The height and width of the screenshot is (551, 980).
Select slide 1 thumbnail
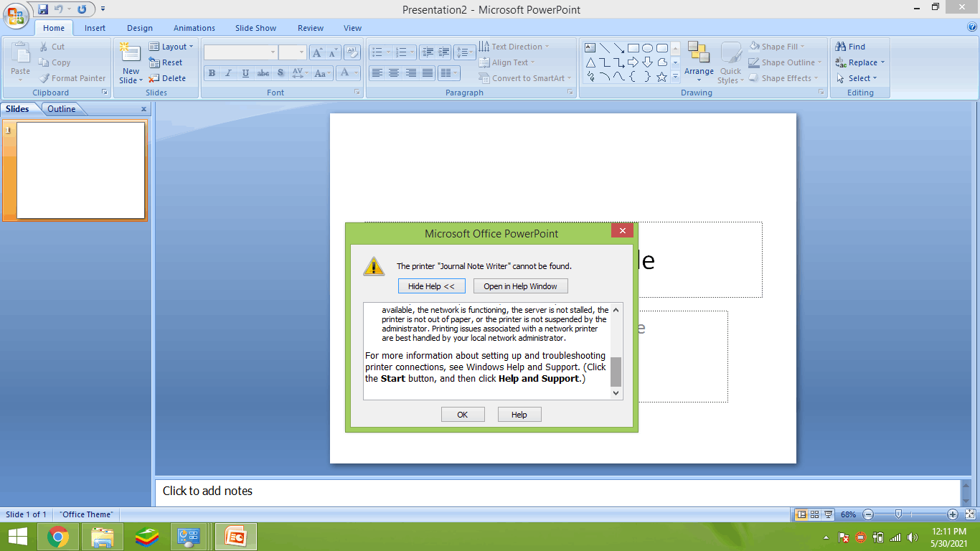[80, 170]
